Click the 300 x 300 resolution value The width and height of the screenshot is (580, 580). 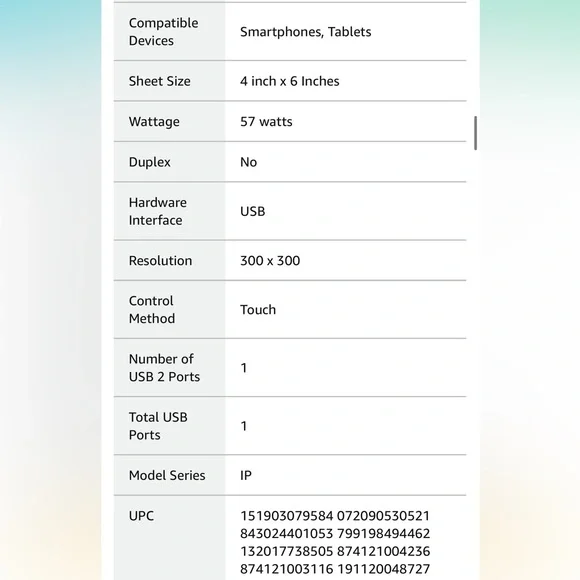click(270, 261)
